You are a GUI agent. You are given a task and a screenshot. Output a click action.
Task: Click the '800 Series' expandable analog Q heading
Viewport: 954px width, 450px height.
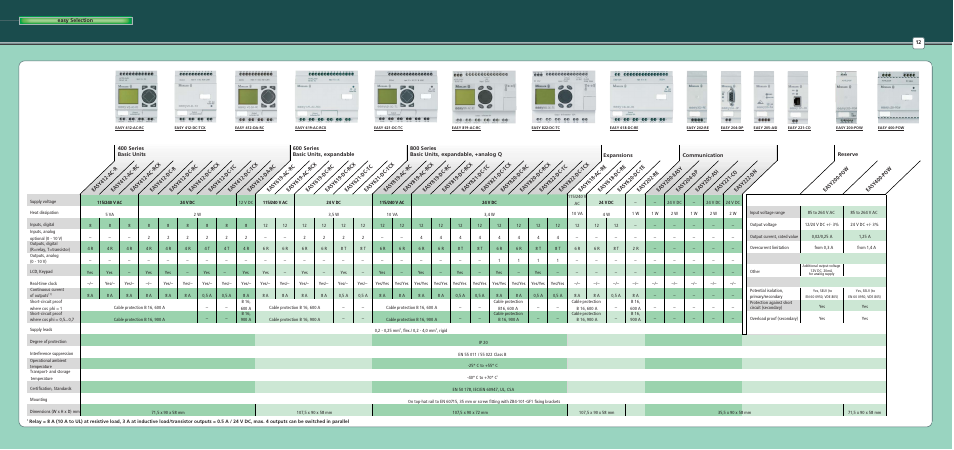(456, 151)
